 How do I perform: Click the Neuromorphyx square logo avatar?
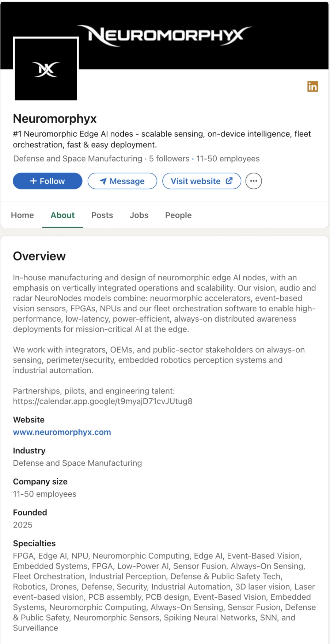pyautogui.click(x=46, y=69)
